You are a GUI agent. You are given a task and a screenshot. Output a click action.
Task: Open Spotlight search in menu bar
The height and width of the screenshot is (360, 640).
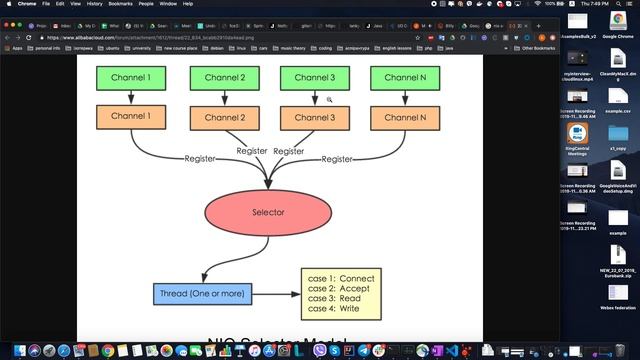pos(619,4)
